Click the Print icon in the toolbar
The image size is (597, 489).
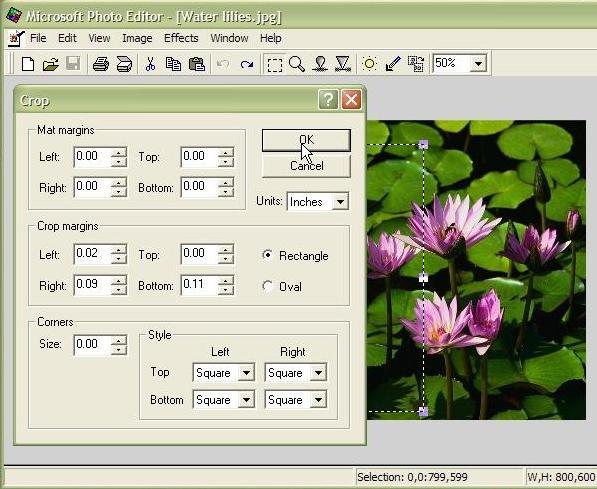101,64
